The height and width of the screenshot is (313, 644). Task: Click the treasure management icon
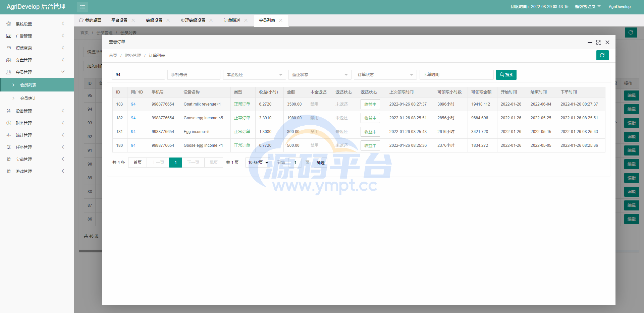tap(9, 159)
